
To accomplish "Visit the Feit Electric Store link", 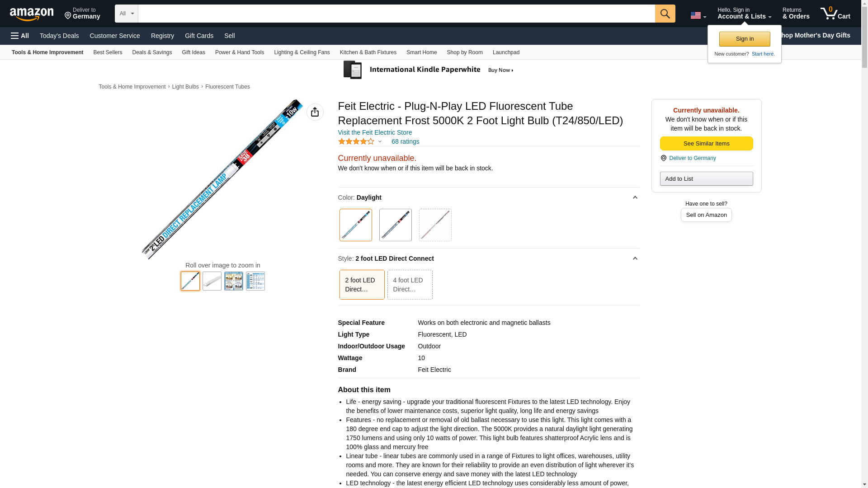I will [x=375, y=132].
